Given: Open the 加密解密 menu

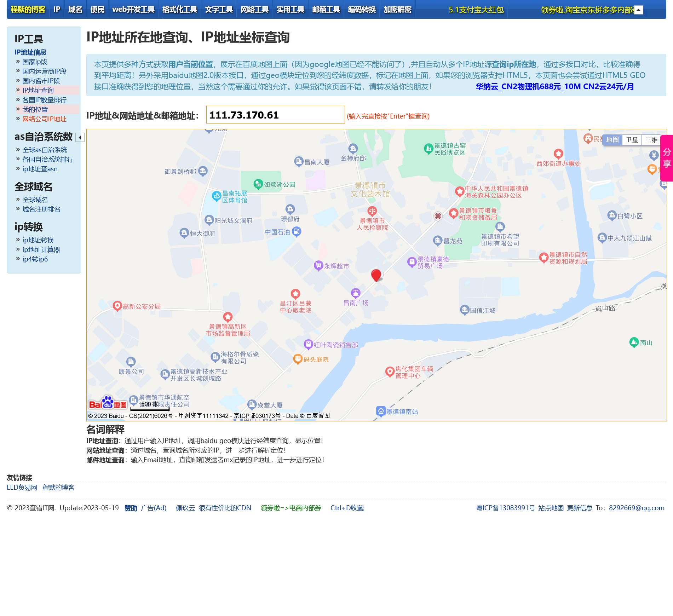Looking at the screenshot, I should (397, 10).
